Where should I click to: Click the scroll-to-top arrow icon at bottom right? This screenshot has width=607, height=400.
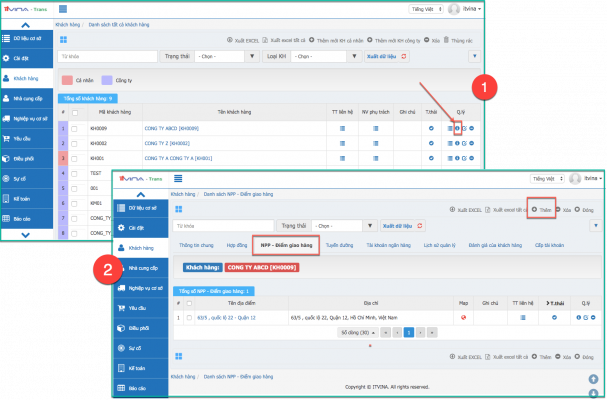(592, 379)
